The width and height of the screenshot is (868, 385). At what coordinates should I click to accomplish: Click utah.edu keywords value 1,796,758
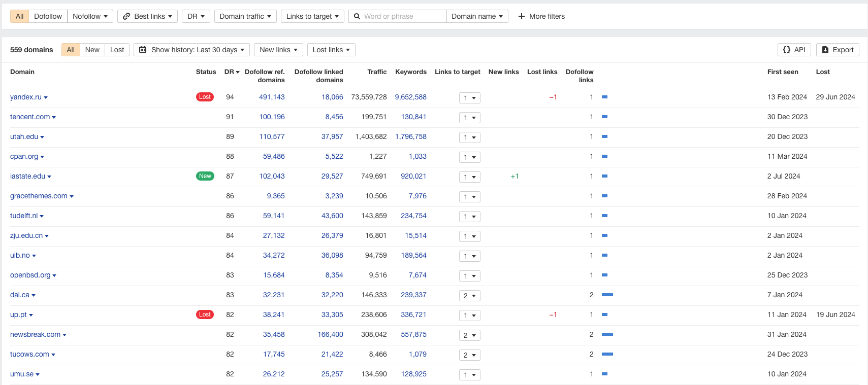(411, 136)
